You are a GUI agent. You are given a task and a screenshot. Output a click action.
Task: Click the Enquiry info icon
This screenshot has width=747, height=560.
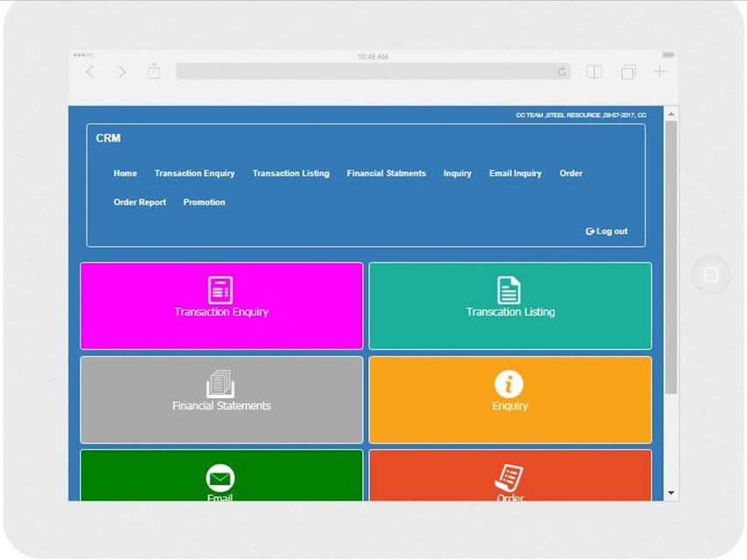[x=508, y=384]
